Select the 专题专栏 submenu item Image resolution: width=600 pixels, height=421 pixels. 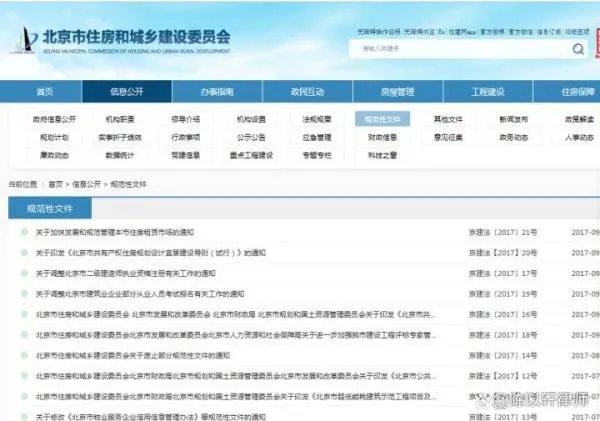317,155
